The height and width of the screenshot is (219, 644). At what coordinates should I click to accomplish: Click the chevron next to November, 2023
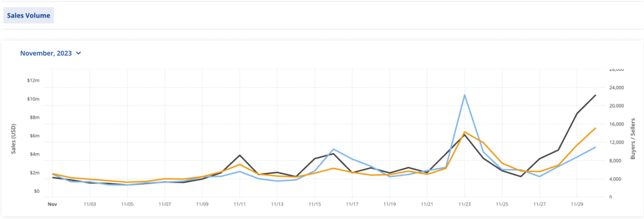tap(78, 53)
